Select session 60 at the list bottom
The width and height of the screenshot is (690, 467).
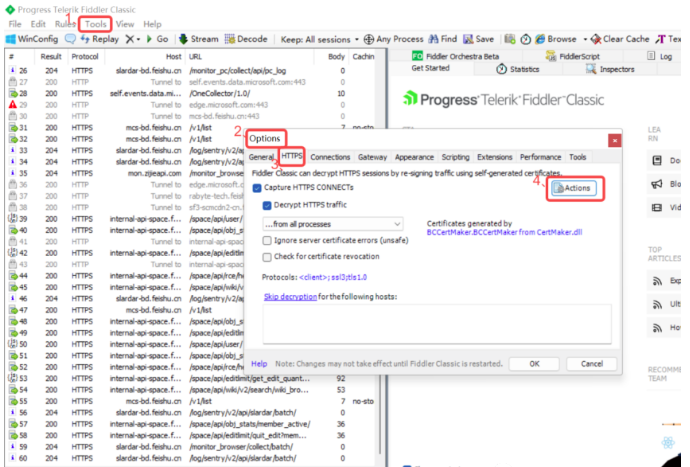[x=189, y=458]
